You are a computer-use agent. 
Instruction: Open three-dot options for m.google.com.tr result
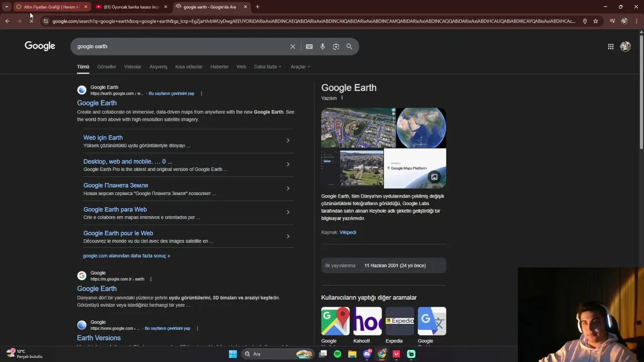click(150, 279)
